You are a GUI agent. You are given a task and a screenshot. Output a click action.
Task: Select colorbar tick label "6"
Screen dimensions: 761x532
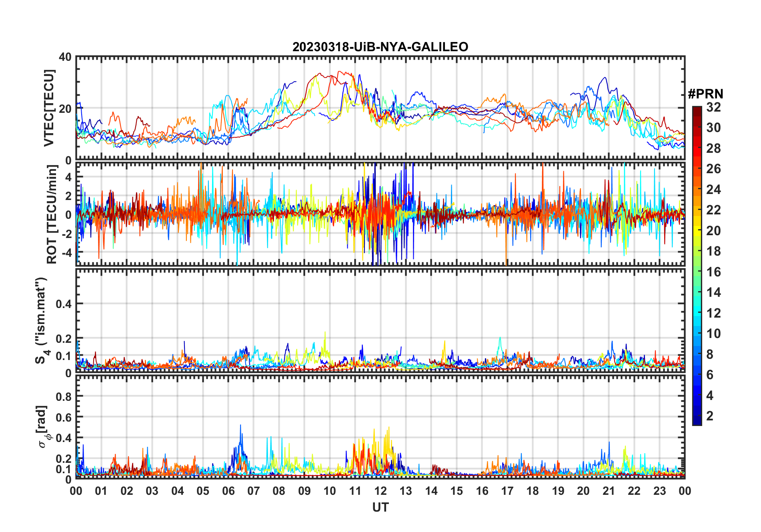click(710, 375)
